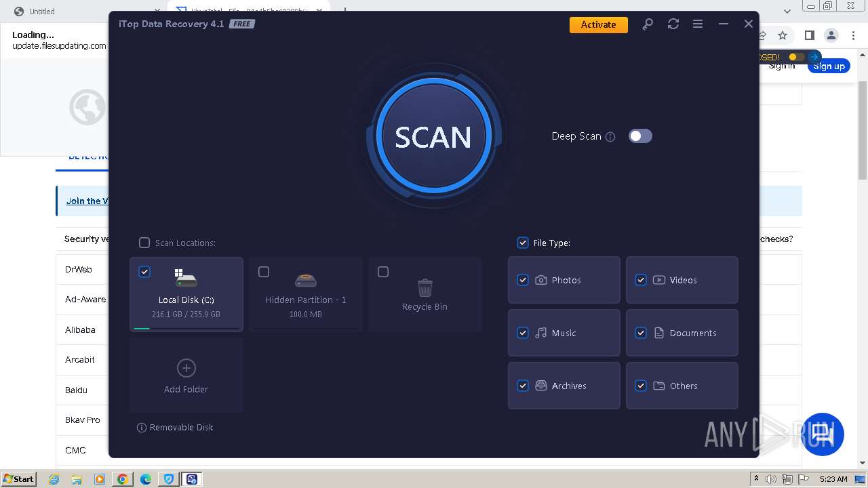Uncheck the Music file type checkbox
The width and height of the screenshot is (868, 488).
click(x=523, y=333)
